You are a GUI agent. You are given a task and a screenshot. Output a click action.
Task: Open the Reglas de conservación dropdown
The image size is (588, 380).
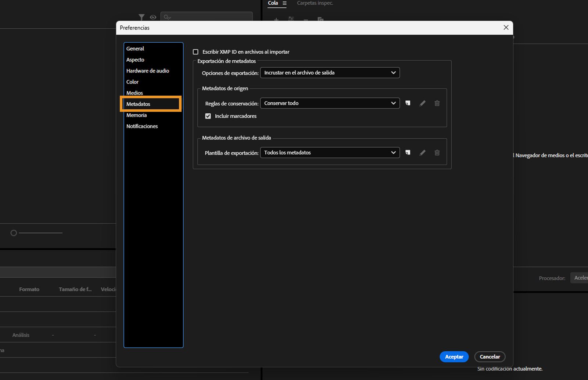(330, 103)
